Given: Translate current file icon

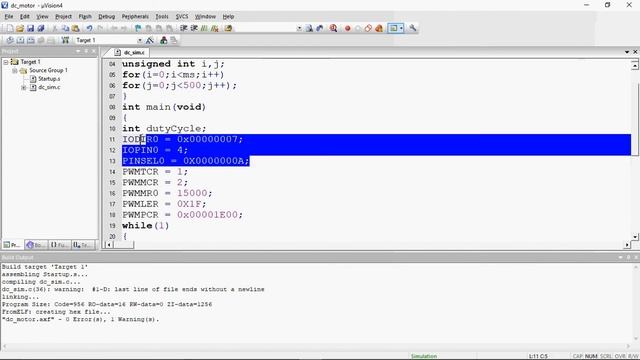Looking at the screenshot, I should [10, 40].
